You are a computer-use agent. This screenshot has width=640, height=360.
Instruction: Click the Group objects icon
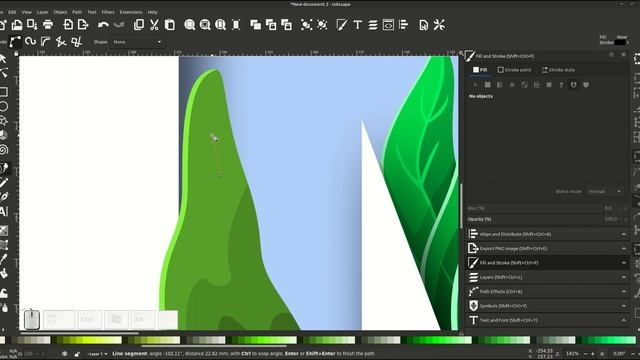[x=306, y=24]
